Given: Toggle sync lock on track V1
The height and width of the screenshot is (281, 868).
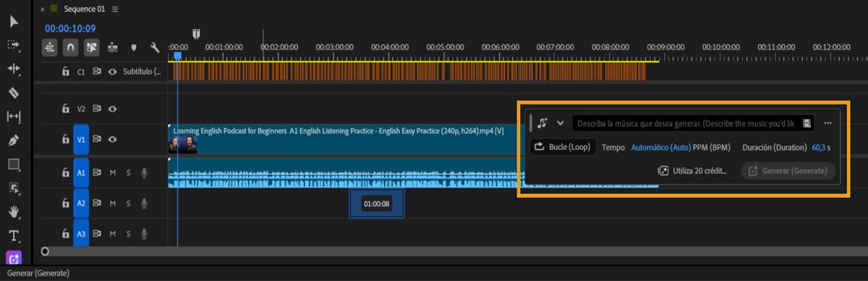Looking at the screenshot, I should 98,140.
